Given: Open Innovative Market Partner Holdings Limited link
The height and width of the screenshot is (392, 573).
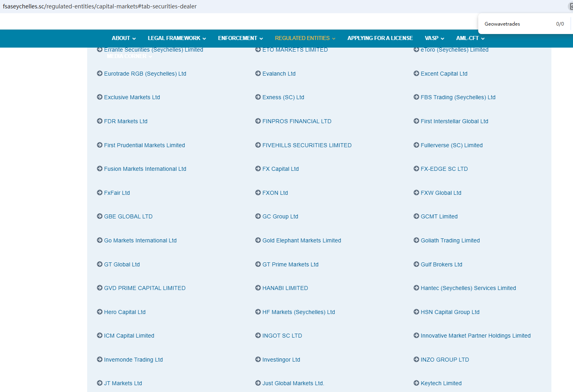Looking at the screenshot, I should point(475,336).
